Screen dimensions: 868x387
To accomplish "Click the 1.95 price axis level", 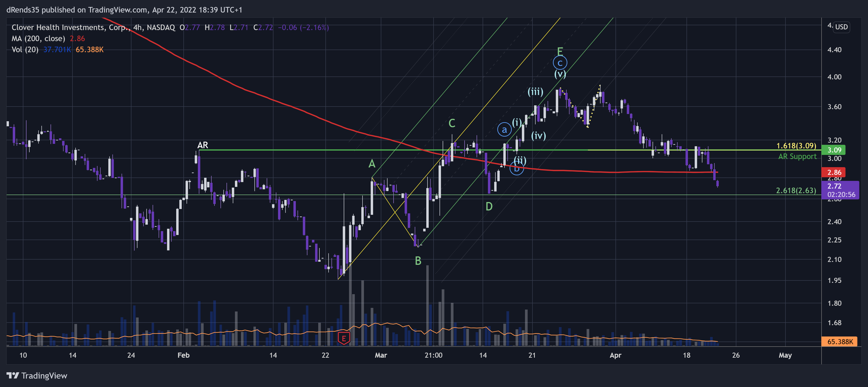I will [x=834, y=280].
